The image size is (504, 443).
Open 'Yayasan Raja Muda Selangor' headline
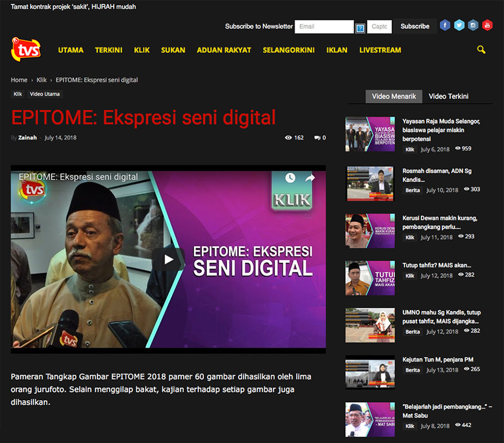click(x=441, y=130)
